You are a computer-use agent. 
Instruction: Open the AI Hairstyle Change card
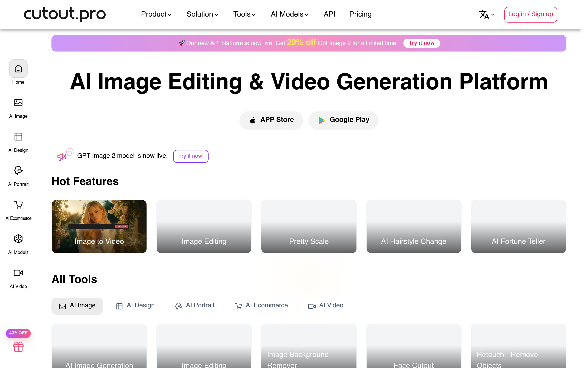[414, 226]
